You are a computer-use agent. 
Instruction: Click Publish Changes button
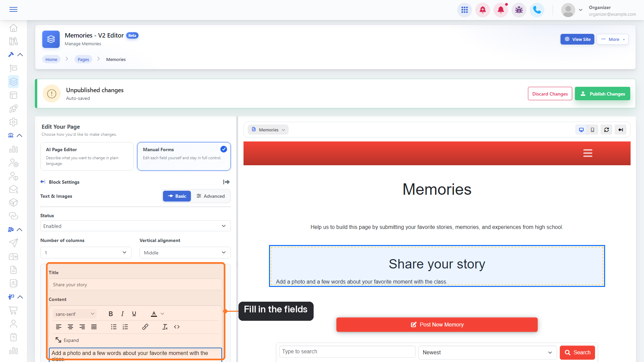tap(602, 94)
